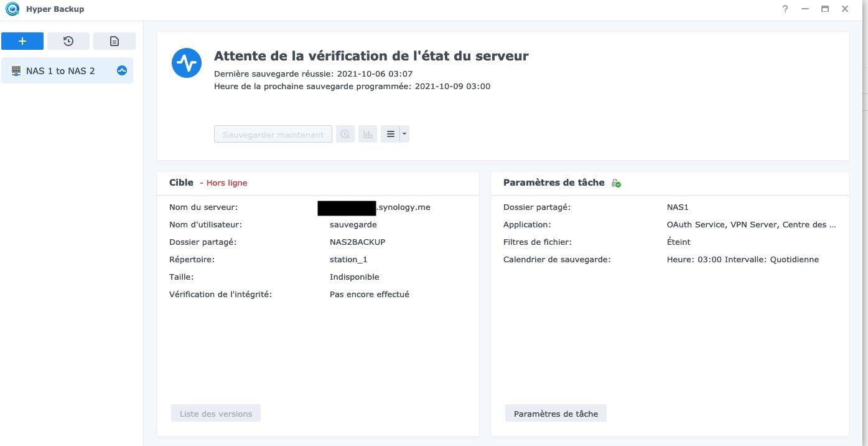Open the backup statistics bar chart icon
Screen dimensions: 868x446
pyautogui.click(x=368, y=134)
